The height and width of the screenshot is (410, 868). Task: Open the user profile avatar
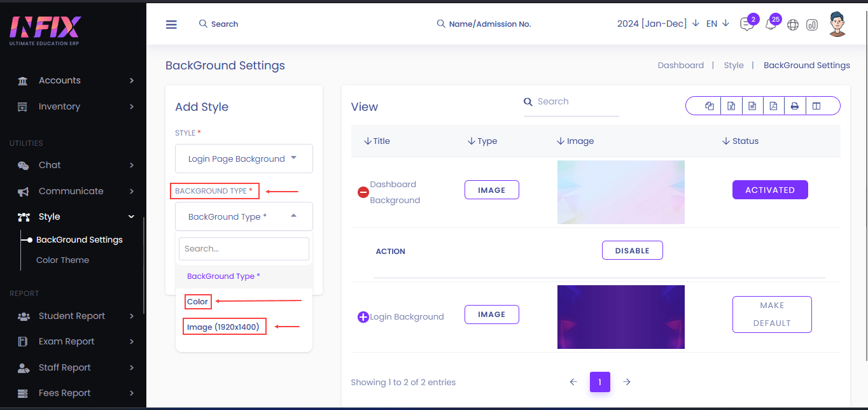coord(837,24)
